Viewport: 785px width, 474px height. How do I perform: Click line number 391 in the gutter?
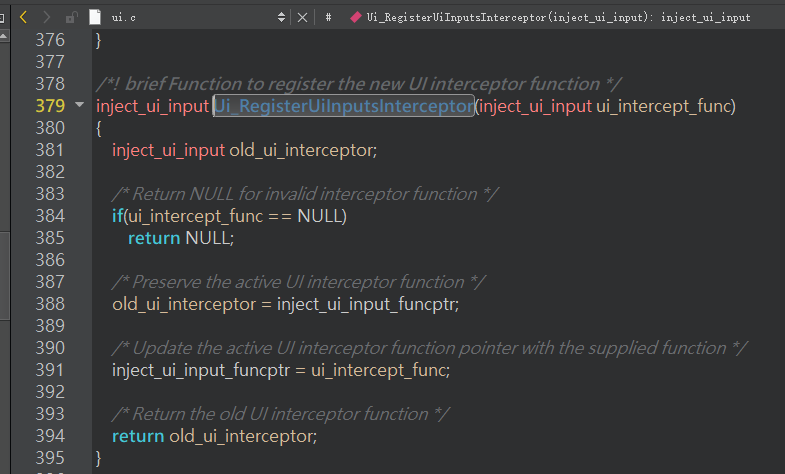50,370
